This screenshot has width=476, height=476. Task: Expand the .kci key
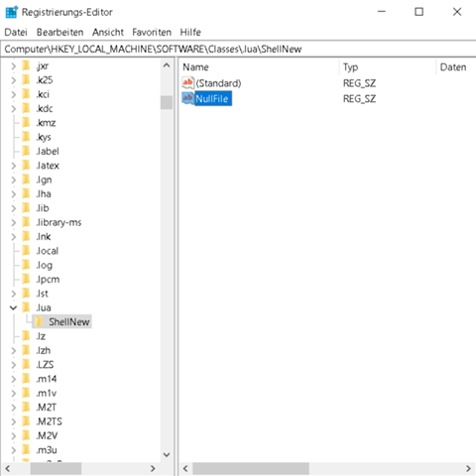(x=14, y=94)
